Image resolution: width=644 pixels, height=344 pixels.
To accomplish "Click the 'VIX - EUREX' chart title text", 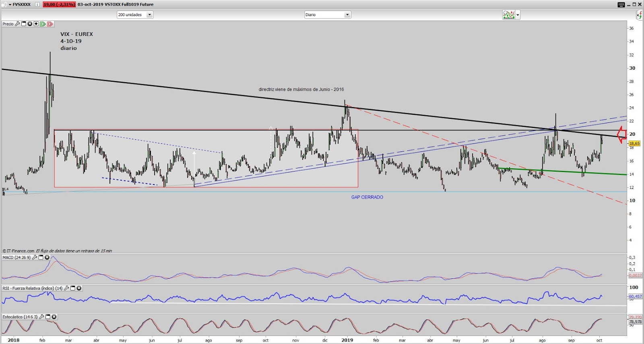I will [x=76, y=34].
